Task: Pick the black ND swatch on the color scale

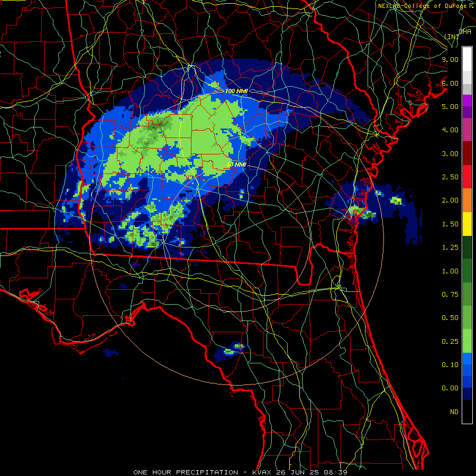Action: pyautogui.click(x=467, y=411)
